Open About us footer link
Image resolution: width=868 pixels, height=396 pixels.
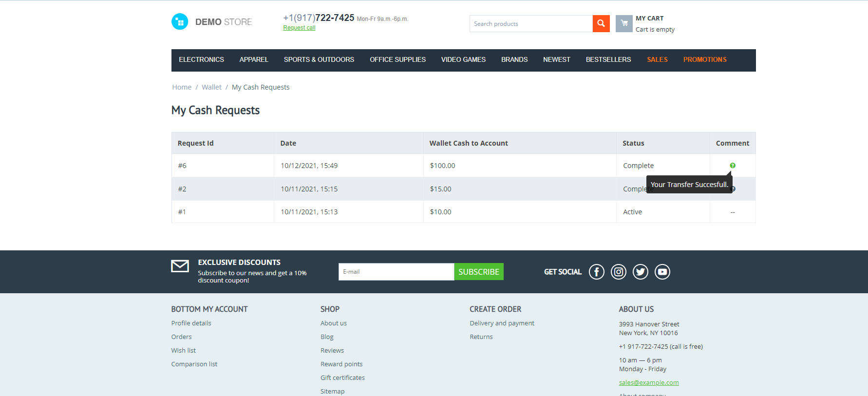pos(334,323)
